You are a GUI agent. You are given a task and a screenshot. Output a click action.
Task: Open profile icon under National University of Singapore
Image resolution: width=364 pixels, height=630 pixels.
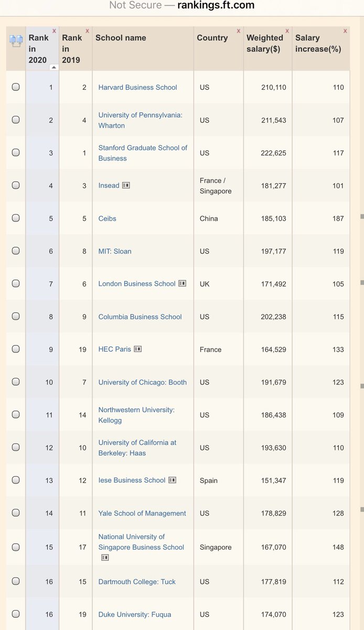(x=105, y=558)
